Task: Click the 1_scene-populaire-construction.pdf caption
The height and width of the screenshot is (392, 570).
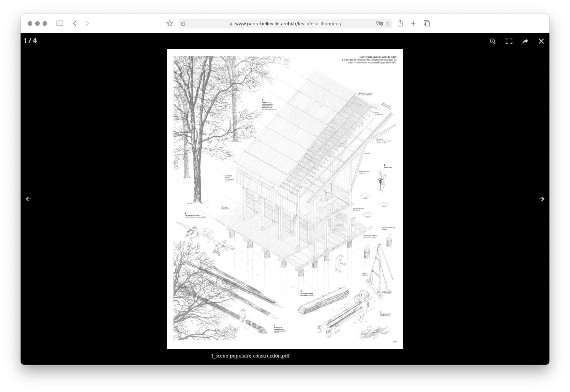Action: point(250,356)
